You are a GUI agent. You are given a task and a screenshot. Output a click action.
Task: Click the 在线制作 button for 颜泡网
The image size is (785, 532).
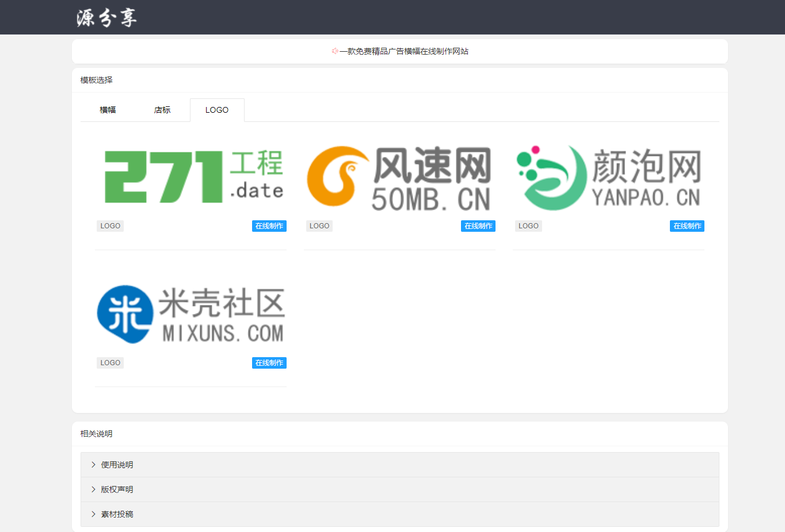point(687,225)
